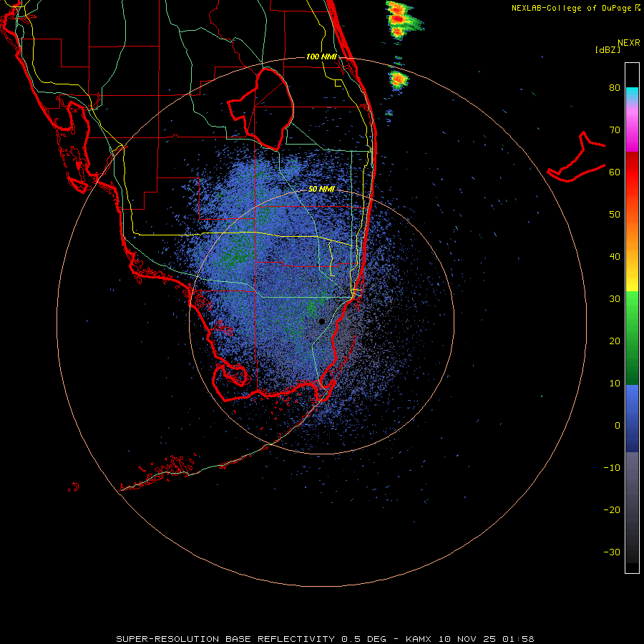Click the -20 value on the dBZ scale
Screen dimensions: 644x644
pyautogui.click(x=612, y=510)
